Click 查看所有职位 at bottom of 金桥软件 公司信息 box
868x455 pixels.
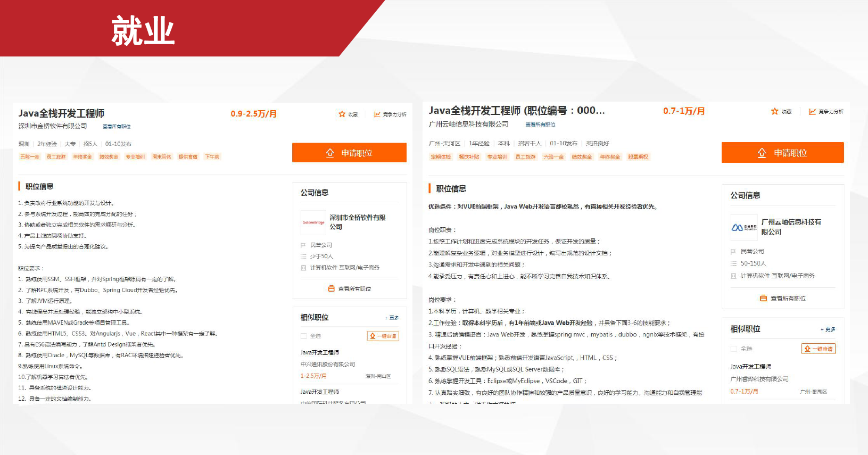click(x=350, y=289)
